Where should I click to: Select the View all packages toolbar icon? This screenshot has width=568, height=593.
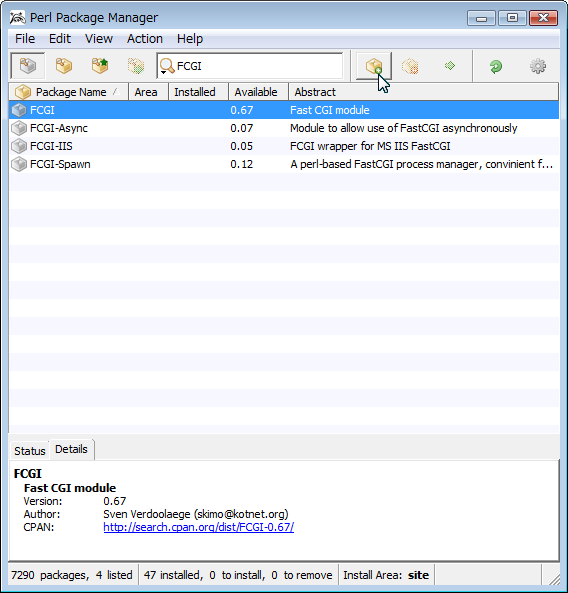(28, 66)
